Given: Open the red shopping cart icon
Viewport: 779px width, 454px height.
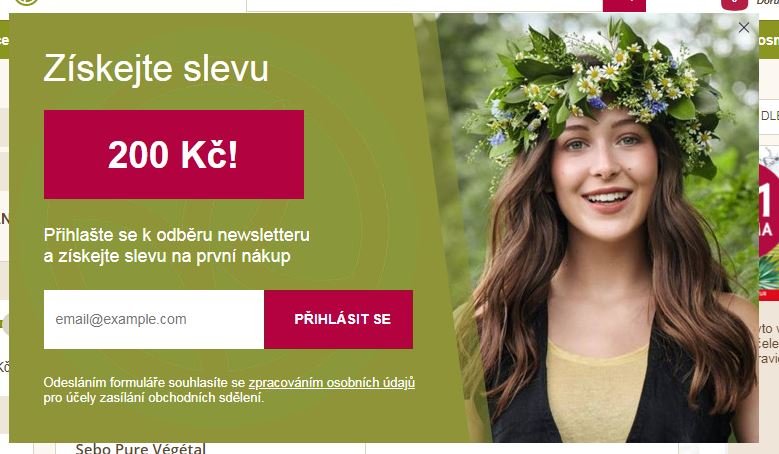Looking at the screenshot, I should tap(734, 4).
